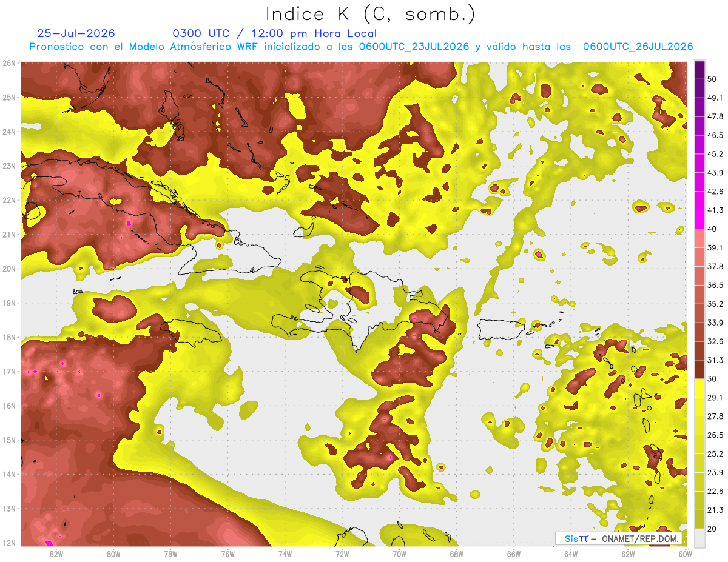Click the color bar label "20"
This screenshot has width=728, height=562.
[x=712, y=529]
